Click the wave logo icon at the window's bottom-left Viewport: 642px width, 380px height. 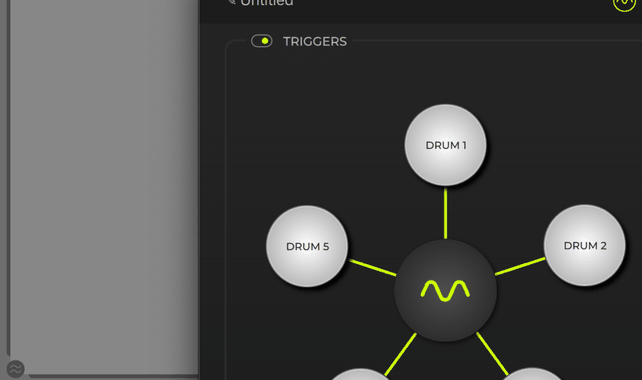(x=16, y=369)
